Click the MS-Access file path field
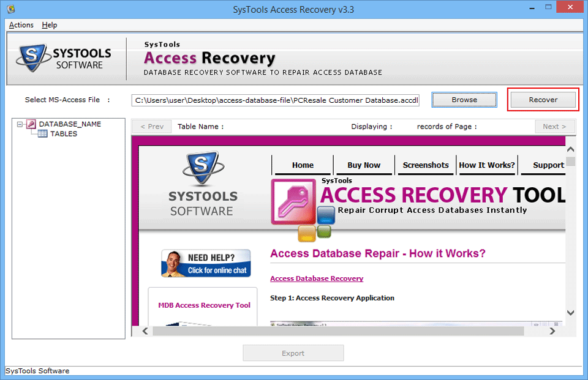This screenshot has height=380, width=588. pos(275,100)
